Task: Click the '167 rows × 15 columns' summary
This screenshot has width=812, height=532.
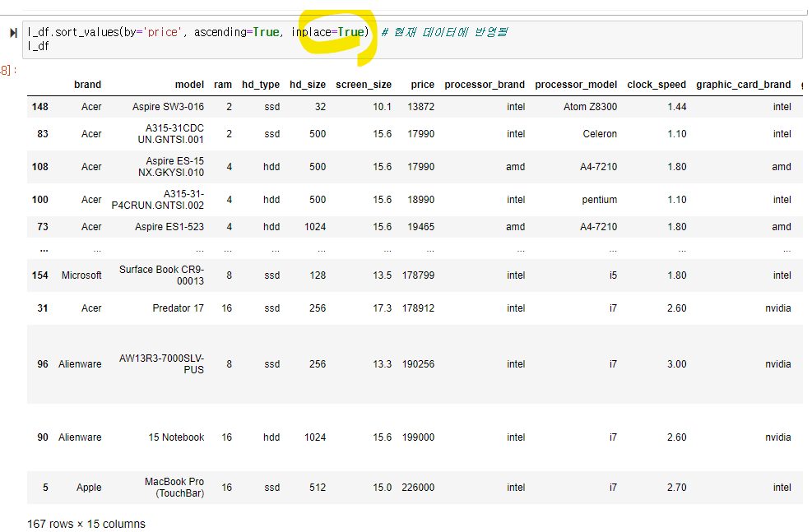Action: click(x=86, y=524)
